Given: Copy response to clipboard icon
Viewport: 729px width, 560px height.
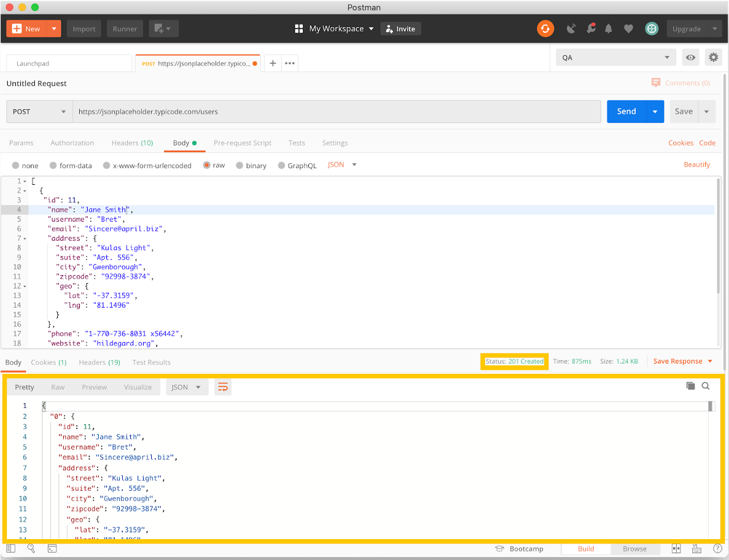Looking at the screenshot, I should click(690, 386).
